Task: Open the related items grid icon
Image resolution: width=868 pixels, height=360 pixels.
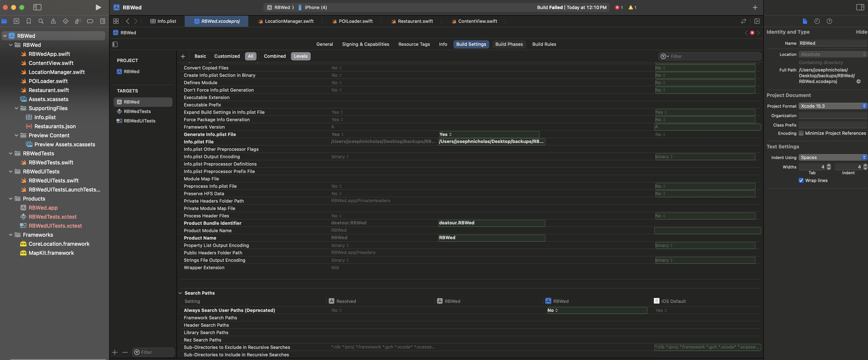Action: [116, 21]
